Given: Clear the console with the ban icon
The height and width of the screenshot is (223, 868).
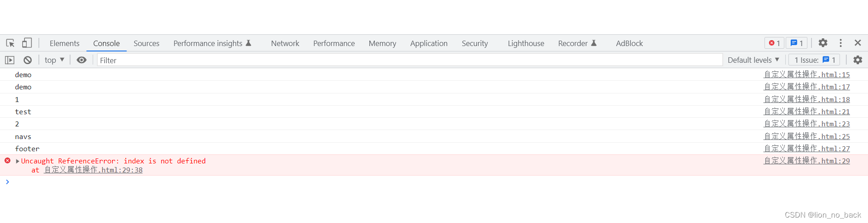Looking at the screenshot, I should (x=28, y=60).
